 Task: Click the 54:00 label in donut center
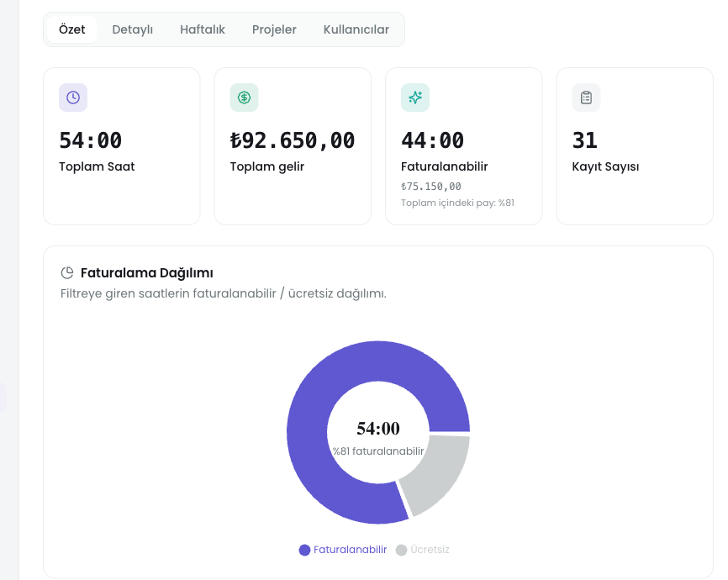[x=378, y=428]
